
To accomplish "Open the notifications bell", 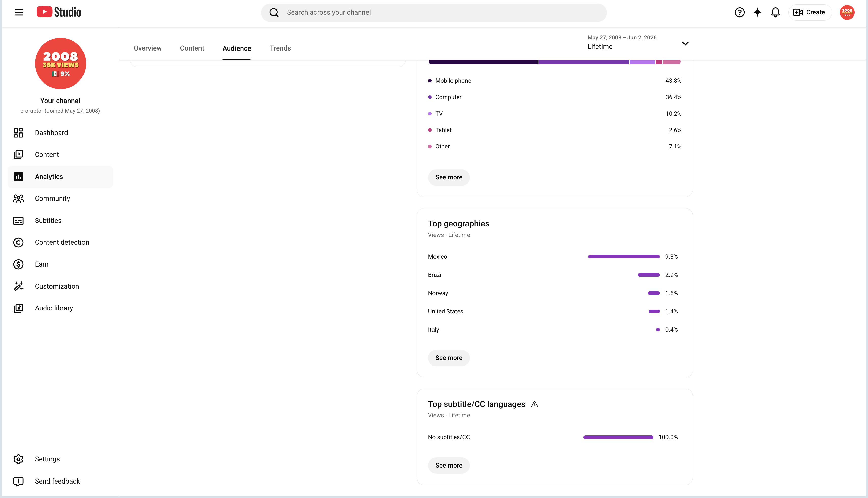I will [x=775, y=13].
